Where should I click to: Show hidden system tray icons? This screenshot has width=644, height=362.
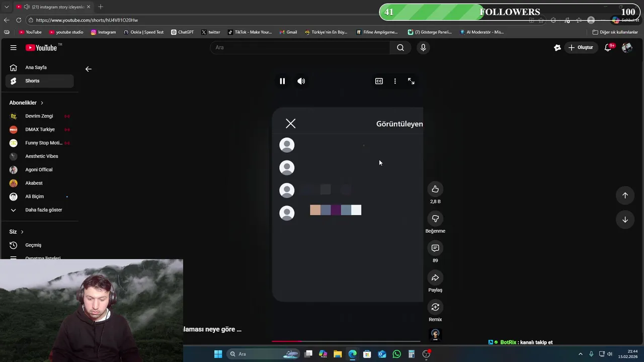pos(580,354)
